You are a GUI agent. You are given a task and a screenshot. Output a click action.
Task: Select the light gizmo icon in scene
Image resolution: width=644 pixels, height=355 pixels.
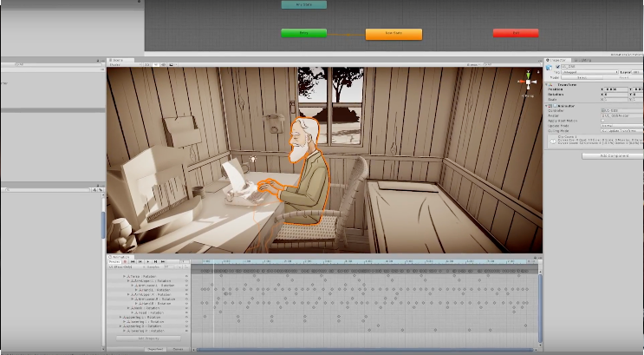pos(253,159)
